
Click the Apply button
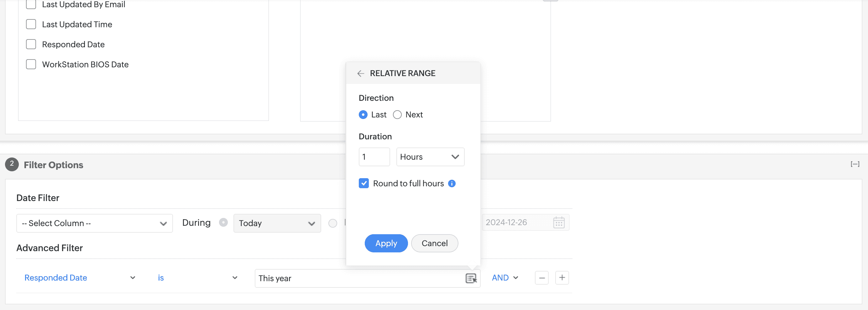click(x=386, y=243)
